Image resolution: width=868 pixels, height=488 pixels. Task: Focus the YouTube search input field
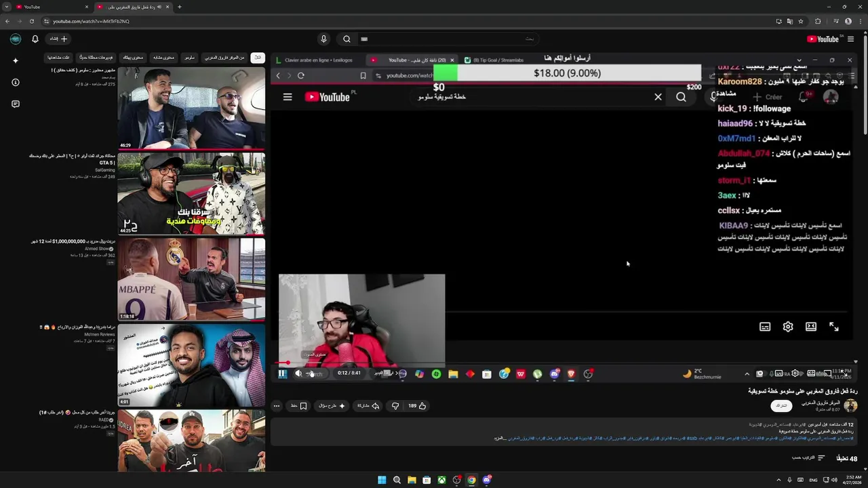click(x=449, y=39)
